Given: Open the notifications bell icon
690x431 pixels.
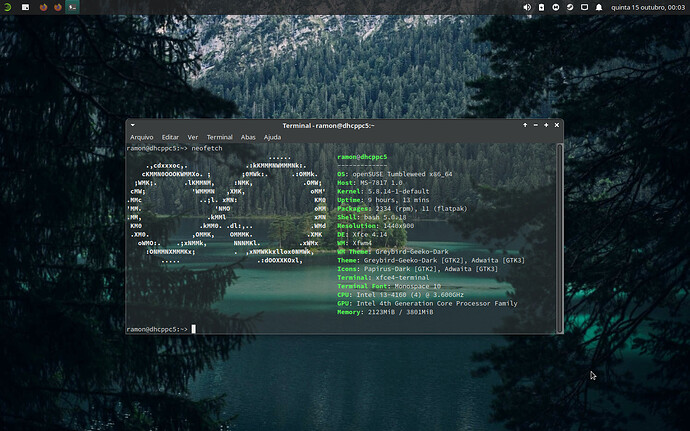Looking at the screenshot, I should 599,7.
